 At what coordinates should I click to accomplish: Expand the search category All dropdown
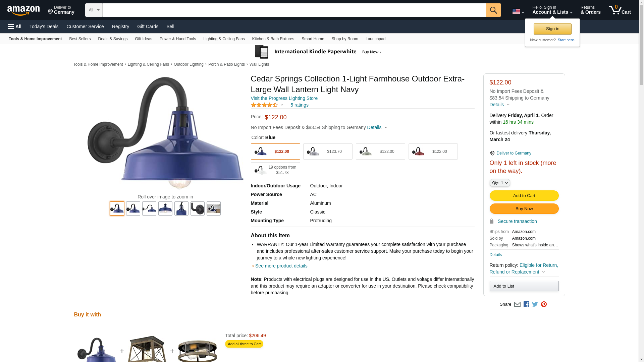point(94,10)
